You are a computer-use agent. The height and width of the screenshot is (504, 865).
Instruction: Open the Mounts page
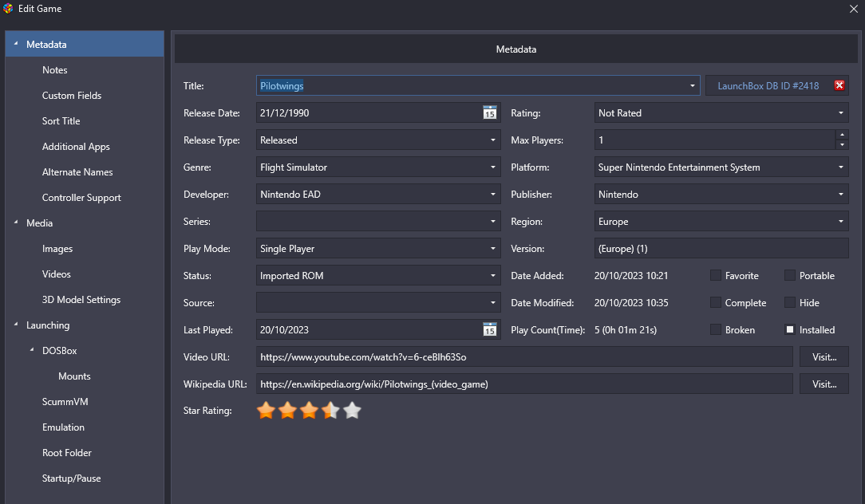pyautogui.click(x=74, y=376)
